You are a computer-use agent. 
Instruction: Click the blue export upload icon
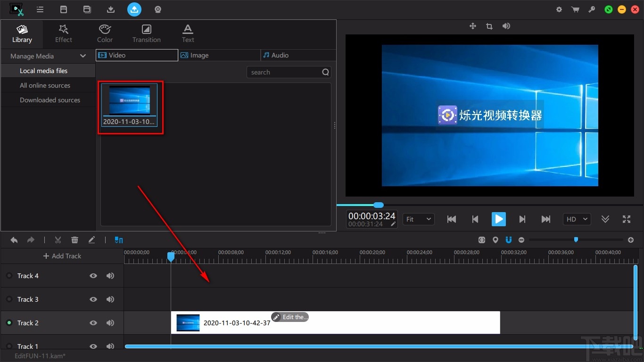(x=134, y=9)
